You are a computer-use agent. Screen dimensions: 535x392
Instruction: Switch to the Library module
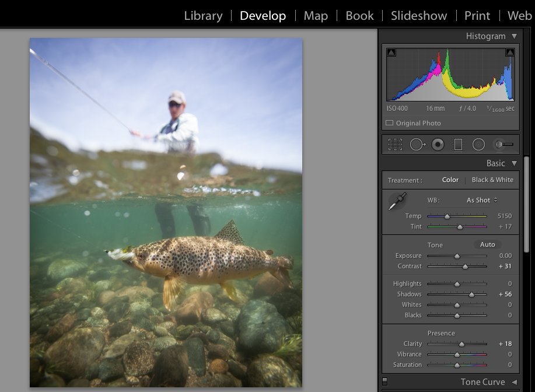point(204,16)
